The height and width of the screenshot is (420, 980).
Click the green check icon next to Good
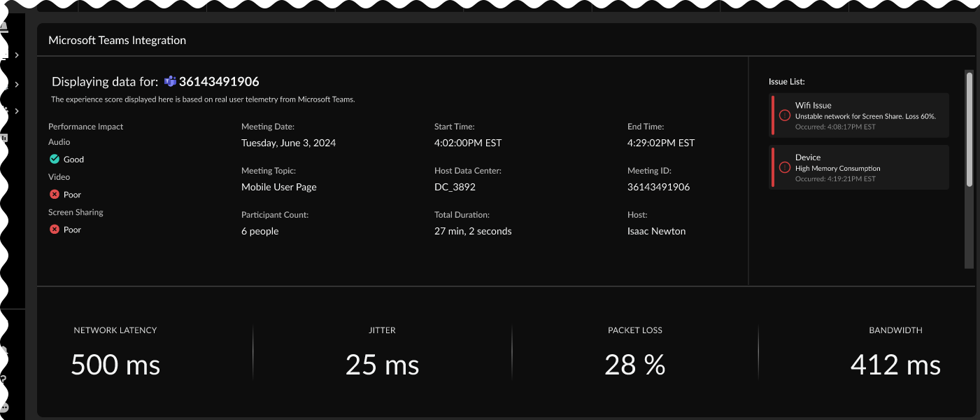pyautogui.click(x=55, y=159)
